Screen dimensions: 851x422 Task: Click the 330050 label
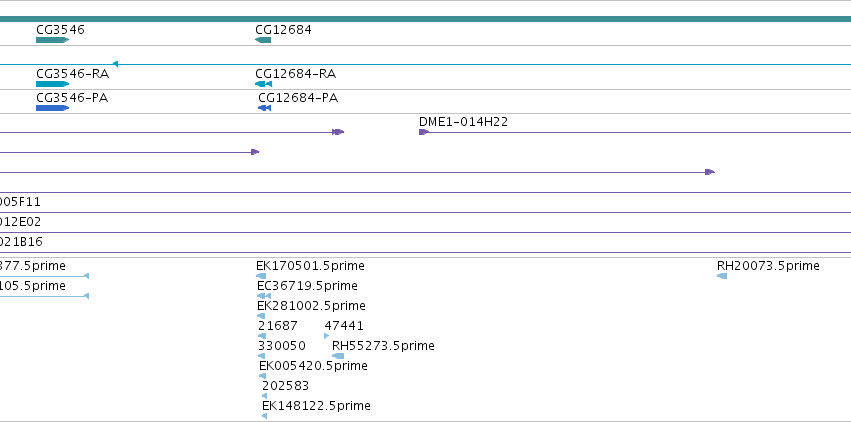282,346
